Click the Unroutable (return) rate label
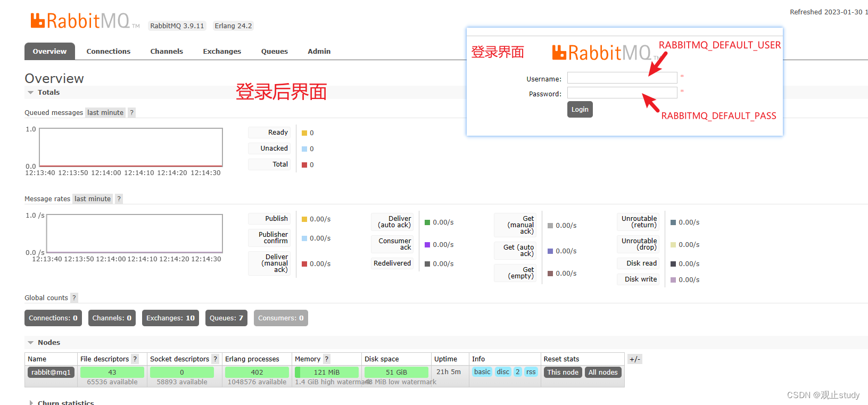The width and height of the screenshot is (868, 405). tap(639, 222)
